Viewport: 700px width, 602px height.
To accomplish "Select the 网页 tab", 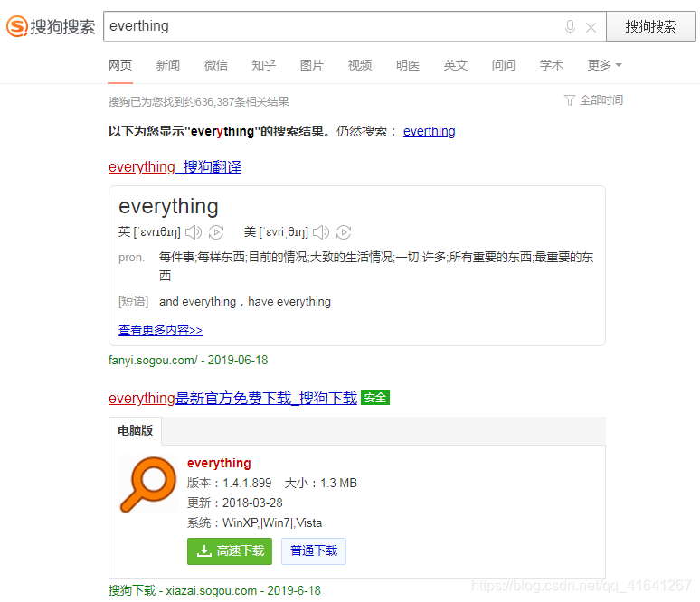I will tap(120, 65).
